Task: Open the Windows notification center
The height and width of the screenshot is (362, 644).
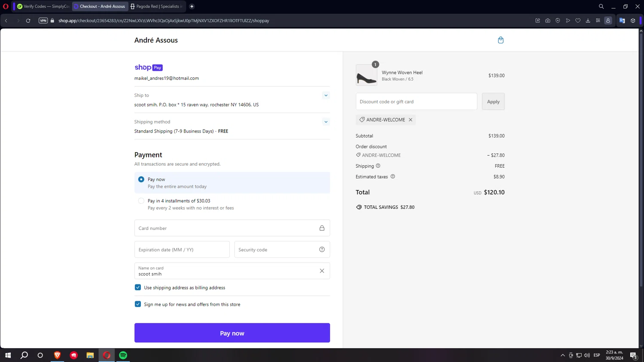Action: pyautogui.click(x=634, y=355)
